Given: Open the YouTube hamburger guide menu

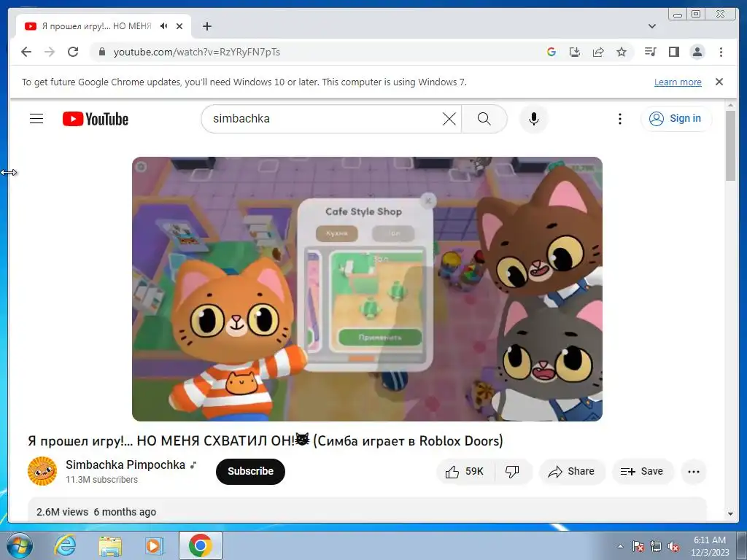Looking at the screenshot, I should tap(36, 119).
